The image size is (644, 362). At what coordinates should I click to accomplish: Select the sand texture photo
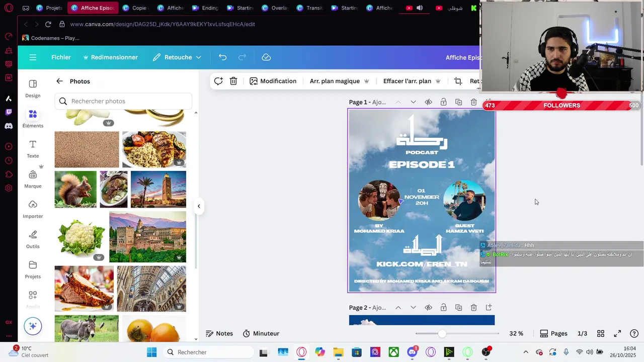(x=87, y=149)
